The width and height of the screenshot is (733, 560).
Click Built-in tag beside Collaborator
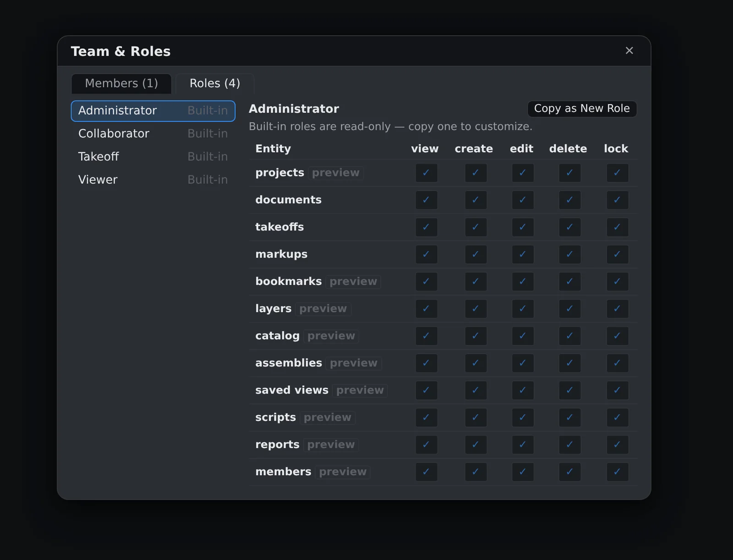(208, 134)
